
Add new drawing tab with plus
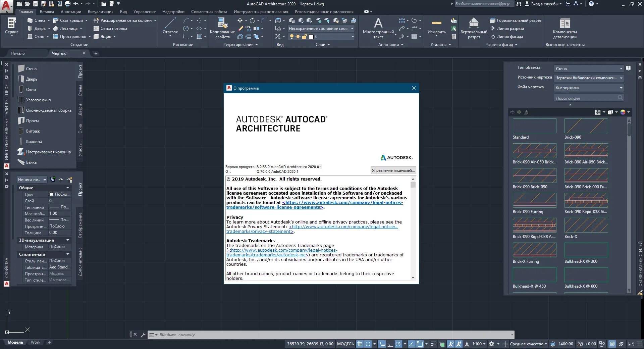coord(96,53)
